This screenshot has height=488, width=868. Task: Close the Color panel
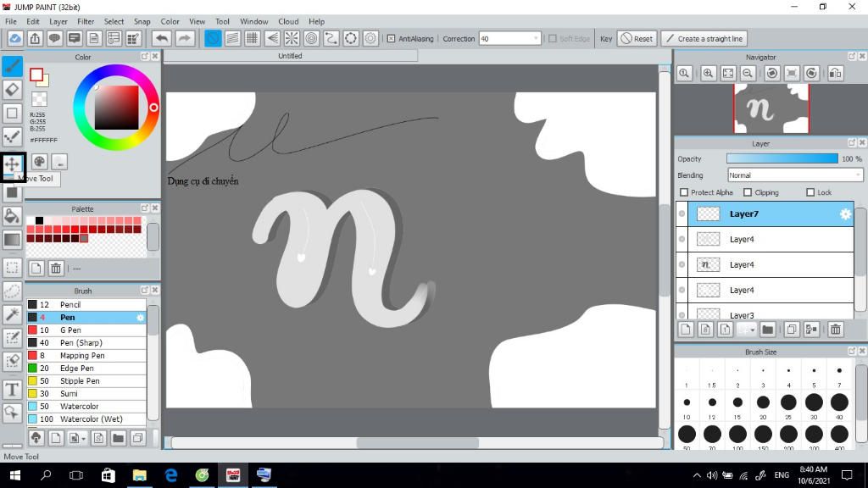point(155,57)
